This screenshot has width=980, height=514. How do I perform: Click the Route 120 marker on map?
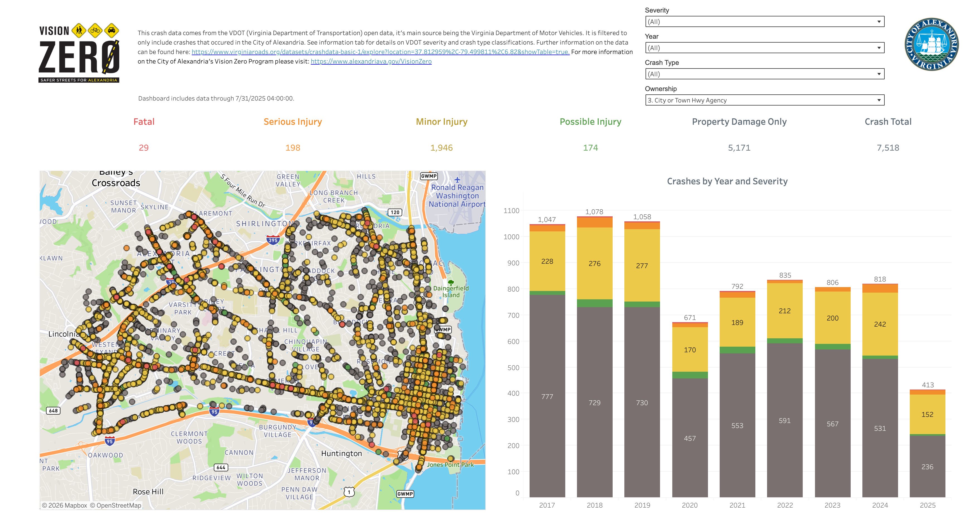click(x=395, y=212)
